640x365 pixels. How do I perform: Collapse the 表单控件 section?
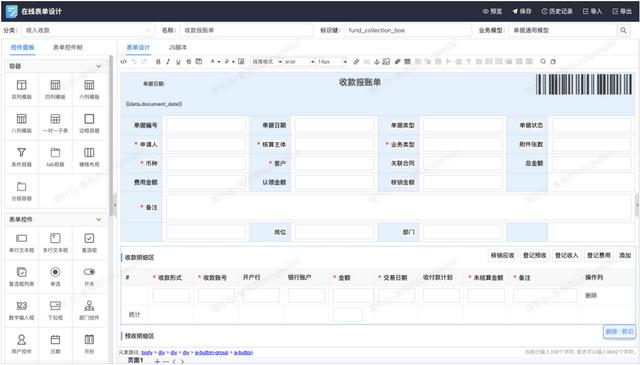click(x=98, y=219)
